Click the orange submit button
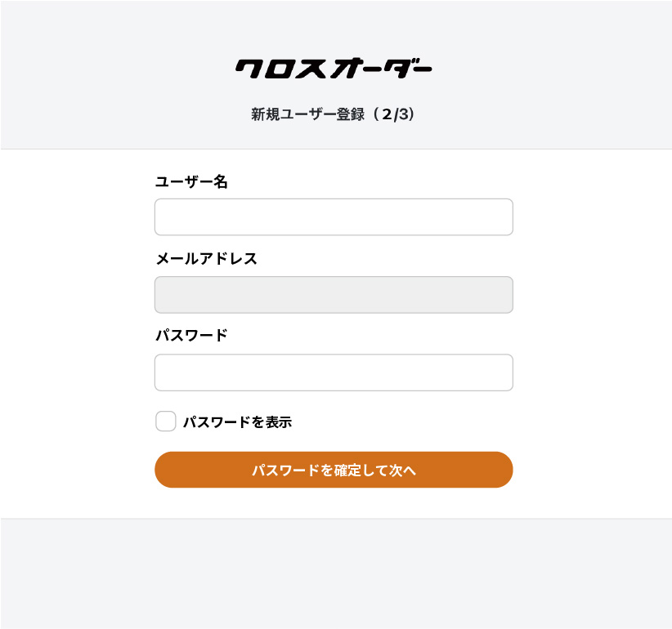This screenshot has height=629, width=672. point(334,470)
